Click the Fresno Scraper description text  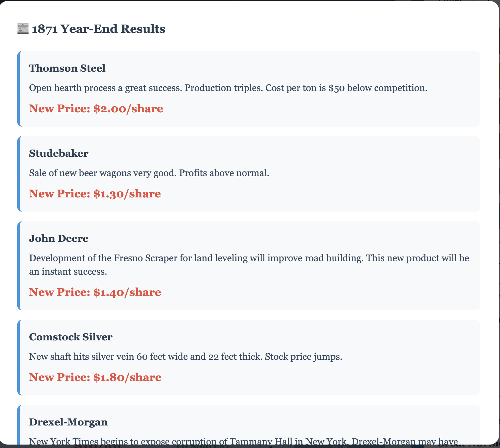tap(249, 265)
